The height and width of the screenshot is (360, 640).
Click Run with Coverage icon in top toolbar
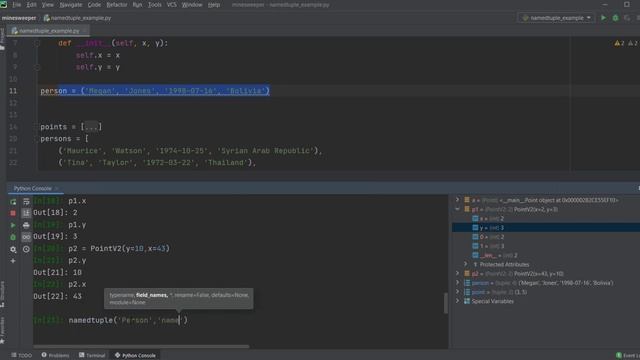click(627, 18)
